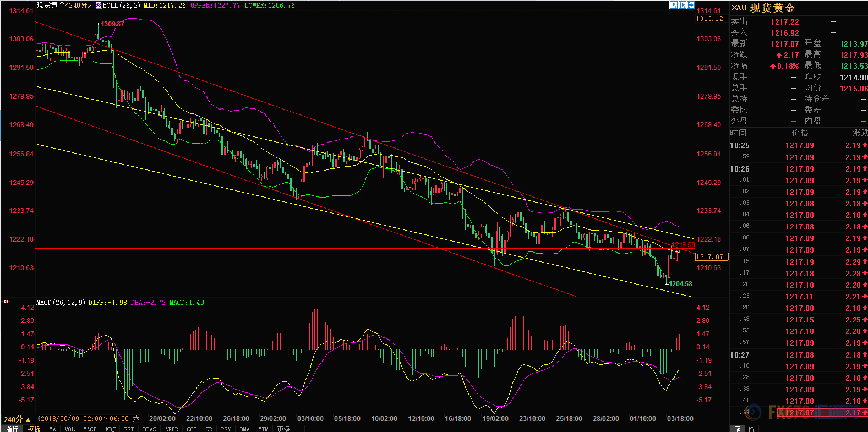Select the DMA indicator tab
This screenshot has width=868, height=432.
pos(244,429)
